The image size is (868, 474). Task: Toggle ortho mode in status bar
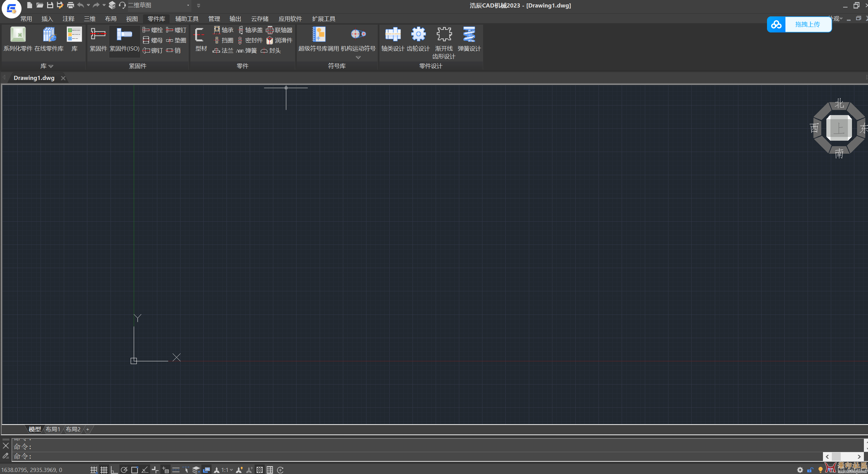[x=114, y=470]
